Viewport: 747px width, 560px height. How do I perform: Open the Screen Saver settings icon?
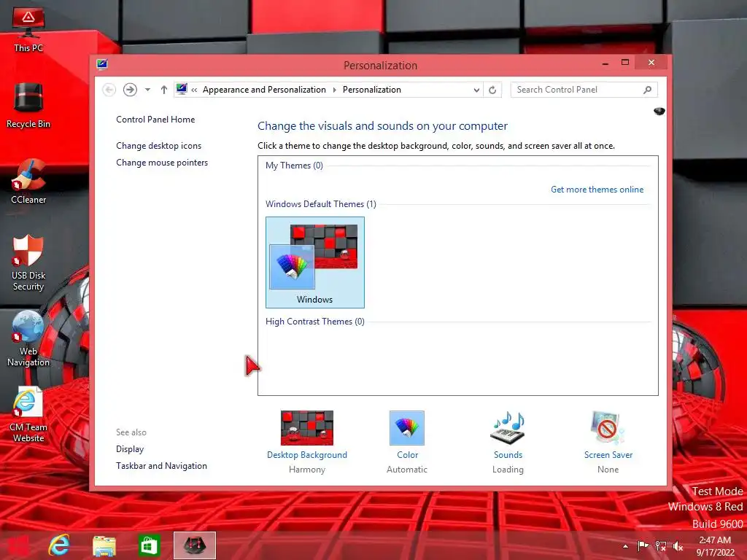pos(608,427)
